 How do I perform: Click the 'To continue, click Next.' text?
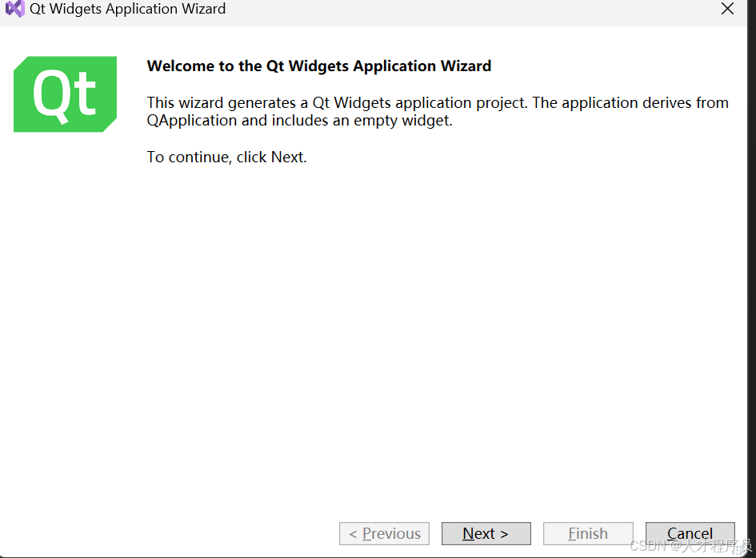tap(226, 157)
